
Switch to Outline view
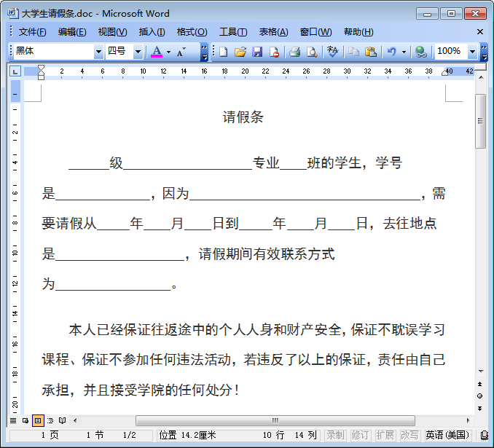pyautogui.click(x=50, y=420)
